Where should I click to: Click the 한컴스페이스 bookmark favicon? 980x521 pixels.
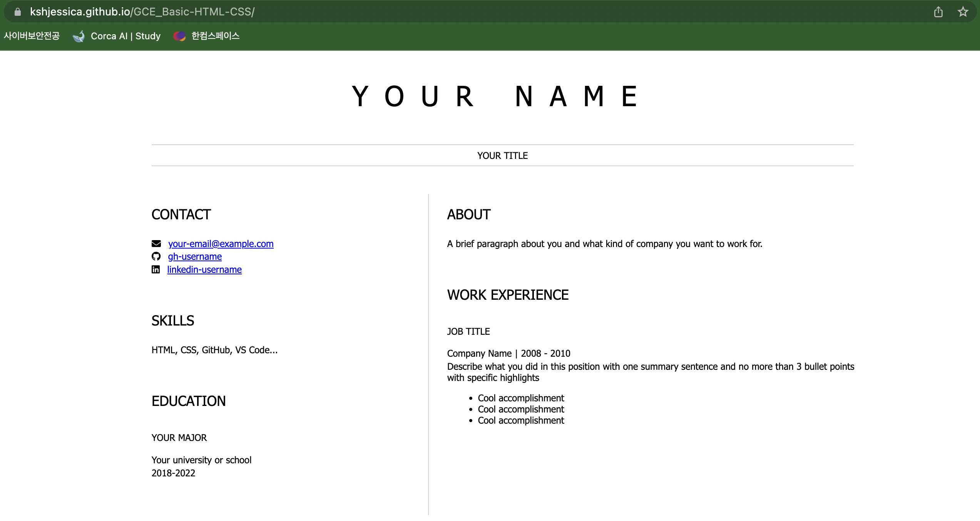click(x=179, y=36)
